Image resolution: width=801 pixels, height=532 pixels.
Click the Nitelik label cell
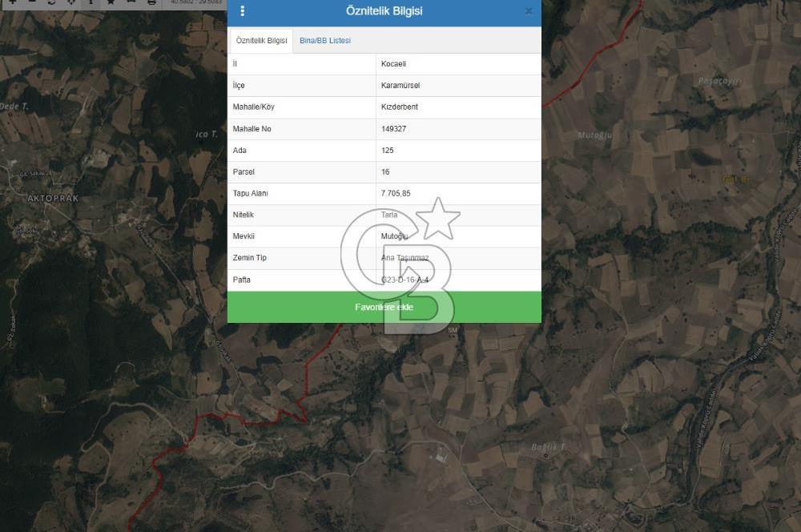tap(302, 215)
